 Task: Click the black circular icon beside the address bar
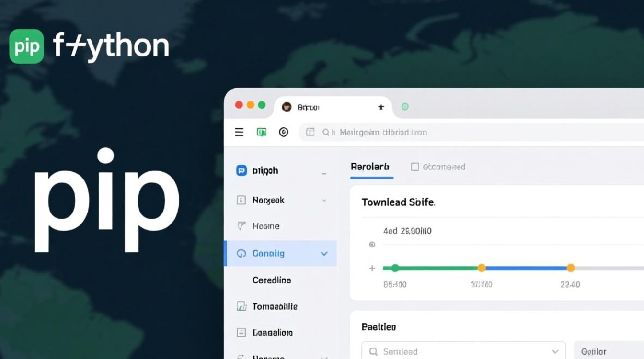coord(284,132)
